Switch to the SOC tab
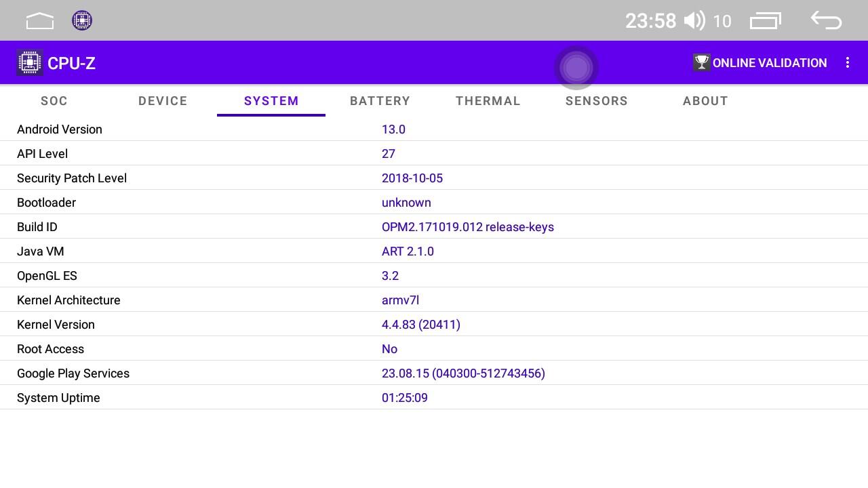 coord(54,101)
